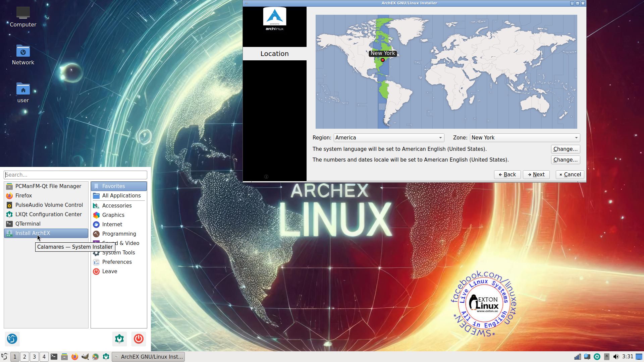Expand the Zone dropdown showing New York

pos(525,138)
